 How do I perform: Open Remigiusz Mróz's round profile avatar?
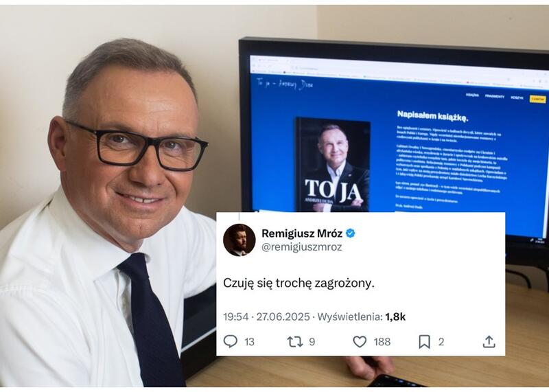239,240
